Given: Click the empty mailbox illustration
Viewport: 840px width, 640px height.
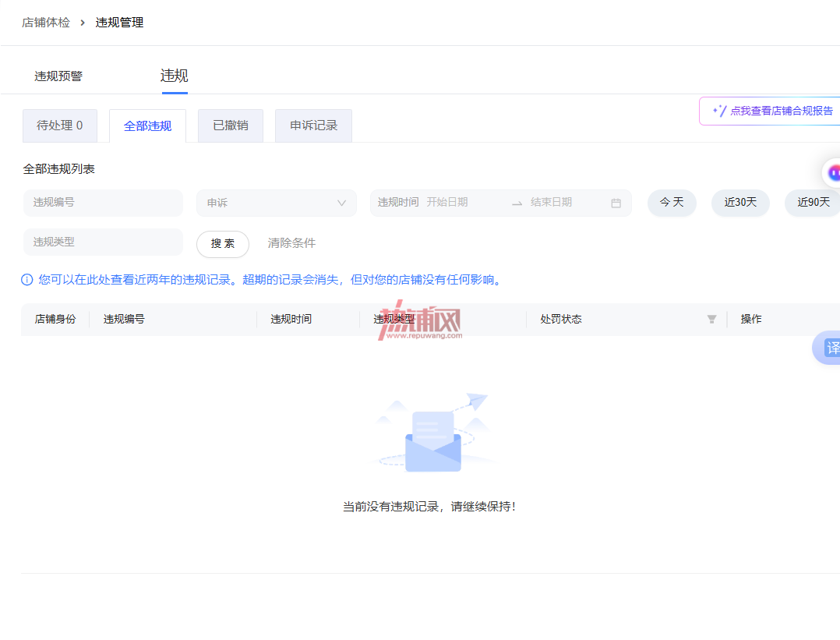Looking at the screenshot, I should coord(433,433).
